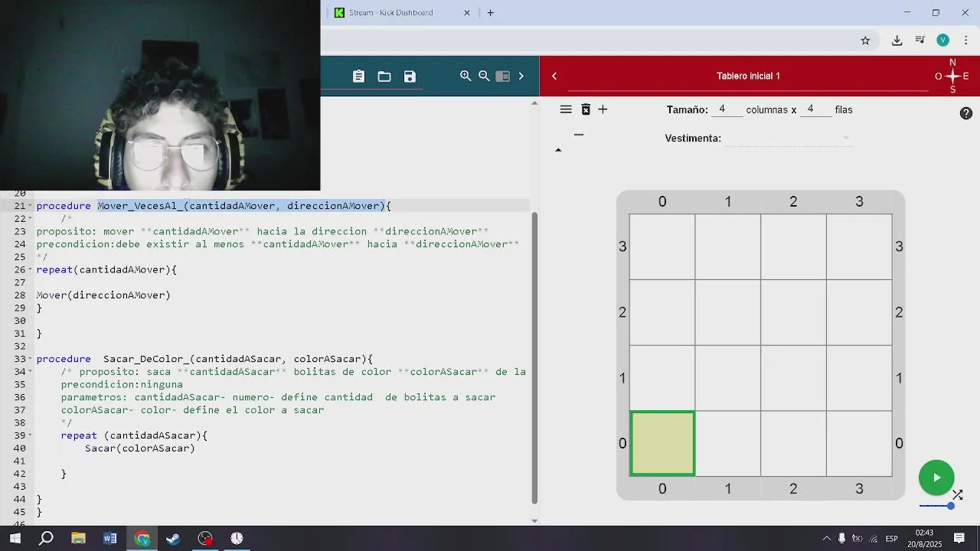Screen dimensions: 980x551
Task: Fold procedure at line 33 arrow
Action: pos(31,360)
